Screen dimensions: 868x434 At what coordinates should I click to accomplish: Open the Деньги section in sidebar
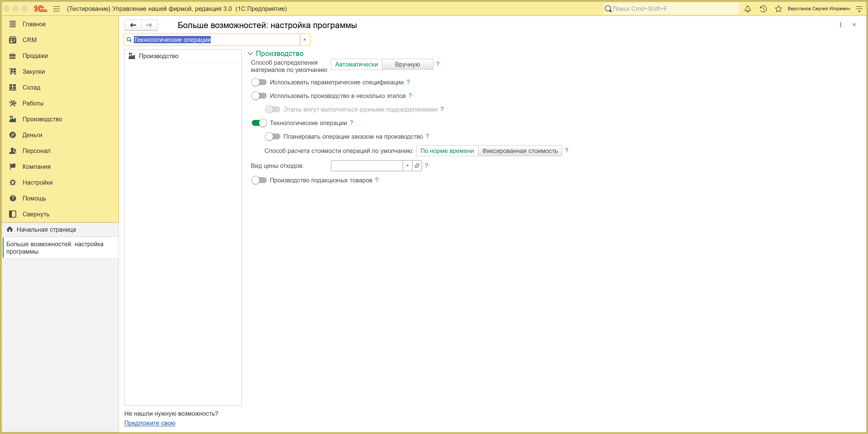[x=32, y=135]
